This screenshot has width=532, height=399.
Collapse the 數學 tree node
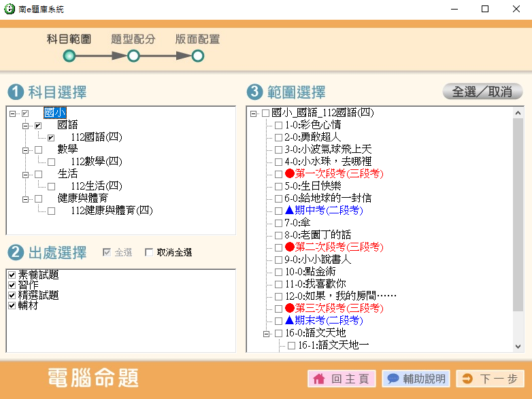25,150
